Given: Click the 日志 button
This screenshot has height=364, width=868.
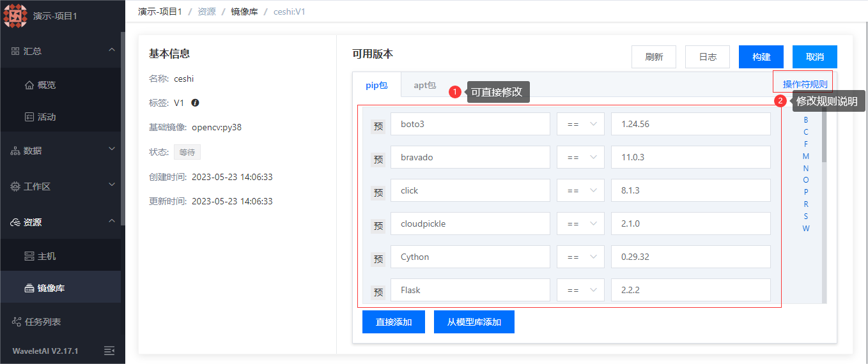Looking at the screenshot, I should [708, 57].
